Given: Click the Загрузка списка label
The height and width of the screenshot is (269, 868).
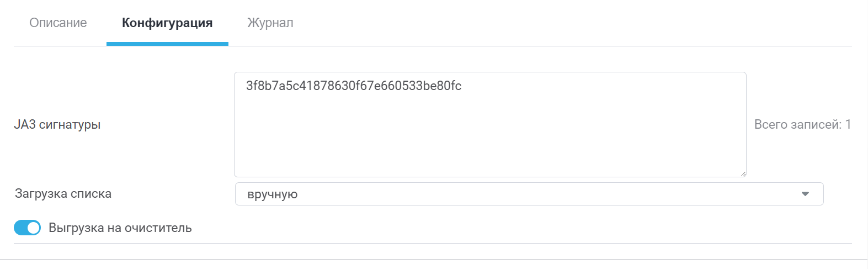Looking at the screenshot, I should coord(63,194).
